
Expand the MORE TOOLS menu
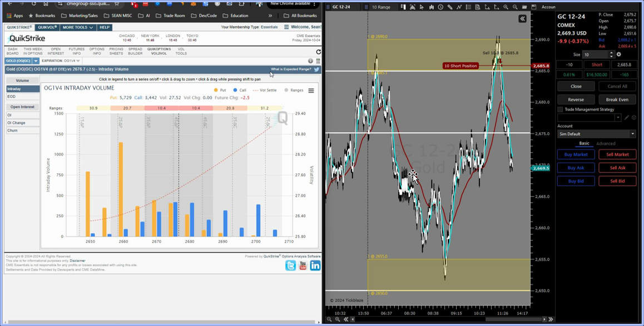78,27
